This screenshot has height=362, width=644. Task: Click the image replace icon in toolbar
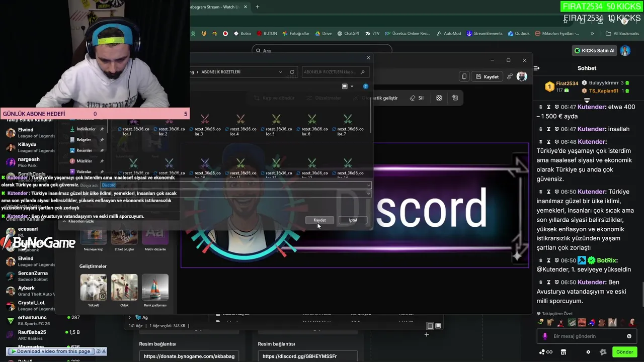click(455, 98)
